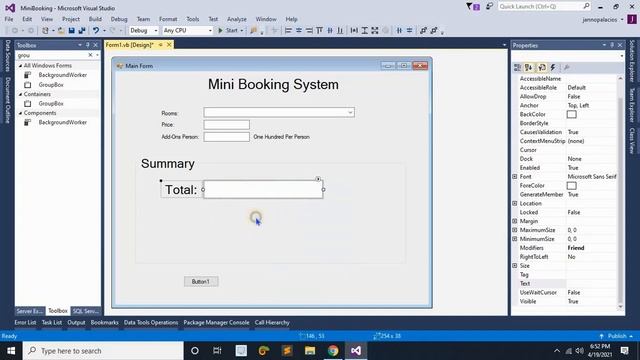Click the Open File toolbar icon
Viewport: 640px width, 360px height.
pyautogui.click(x=61, y=30)
